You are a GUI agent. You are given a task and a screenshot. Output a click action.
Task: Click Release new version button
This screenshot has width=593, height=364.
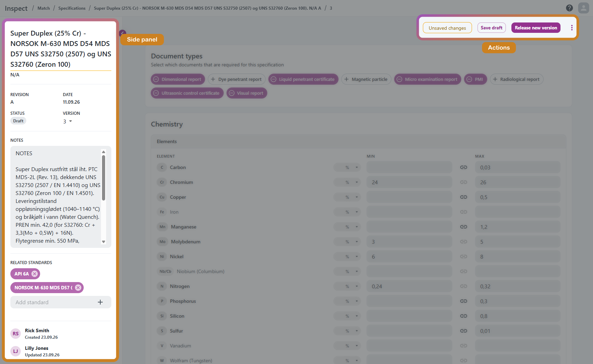[x=536, y=28]
